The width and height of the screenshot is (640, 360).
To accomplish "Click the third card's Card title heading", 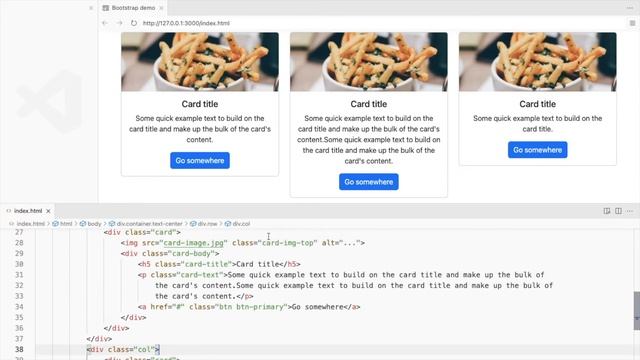I will (x=538, y=104).
